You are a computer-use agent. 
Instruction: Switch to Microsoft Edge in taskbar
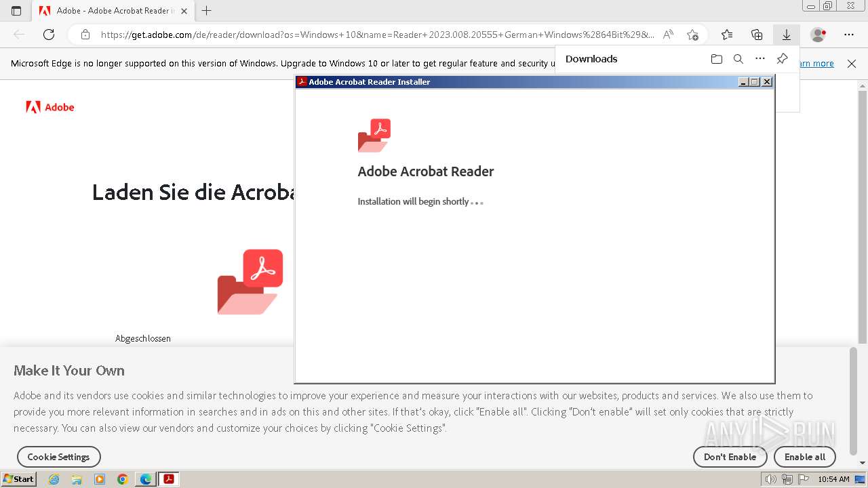click(146, 479)
